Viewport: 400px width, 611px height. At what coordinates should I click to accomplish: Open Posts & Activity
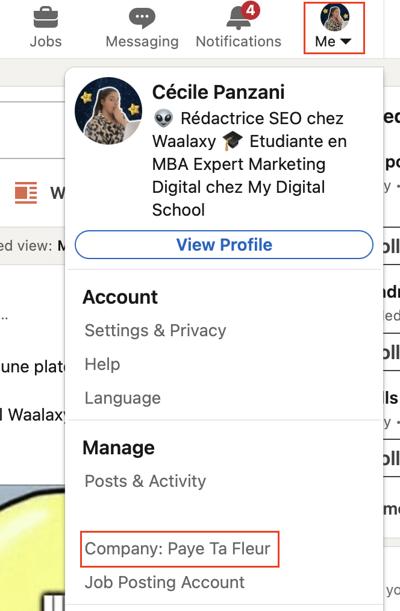coord(145,481)
